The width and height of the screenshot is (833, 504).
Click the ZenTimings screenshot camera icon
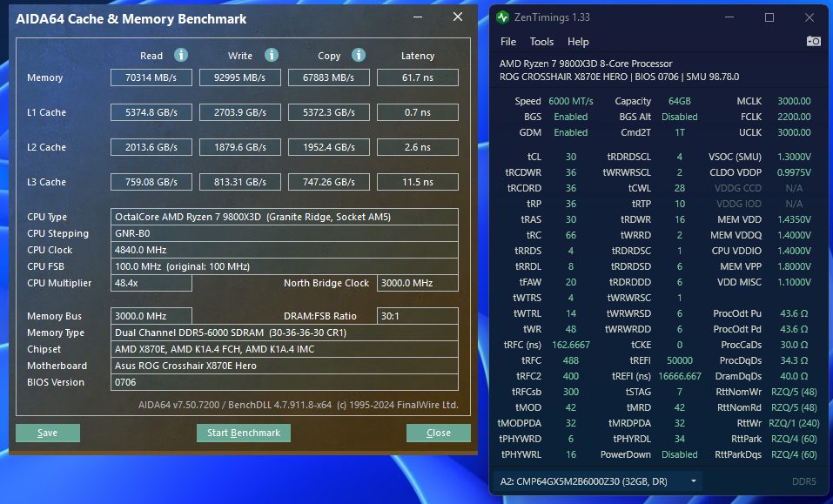[813, 41]
